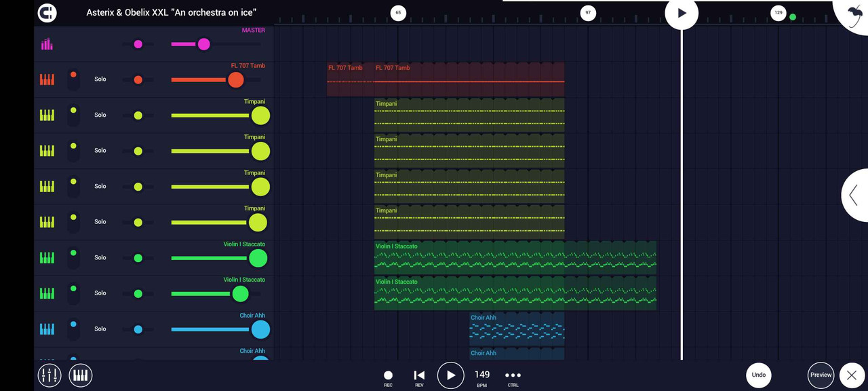
Task: Click the upper Violin I Staccato volume knob
Action: click(258, 258)
